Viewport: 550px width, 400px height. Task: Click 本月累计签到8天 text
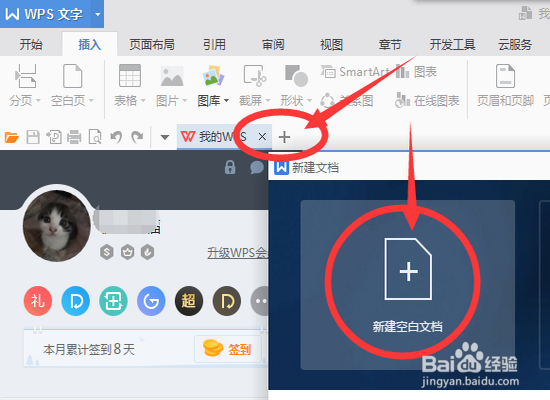pyautogui.click(x=89, y=349)
